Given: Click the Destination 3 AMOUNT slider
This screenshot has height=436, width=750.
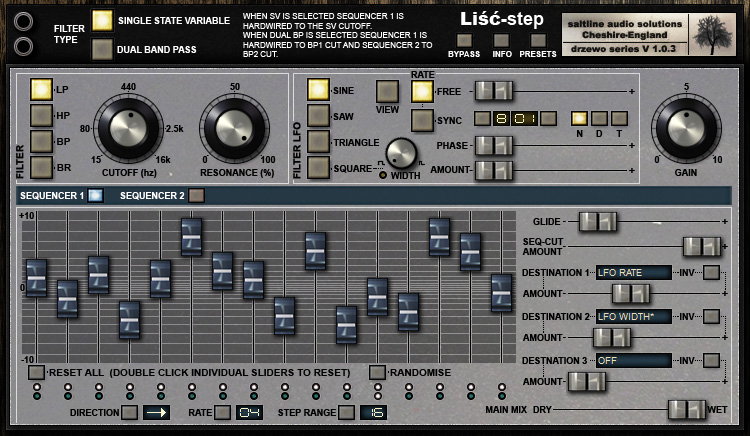Looking at the screenshot, I should (x=587, y=382).
